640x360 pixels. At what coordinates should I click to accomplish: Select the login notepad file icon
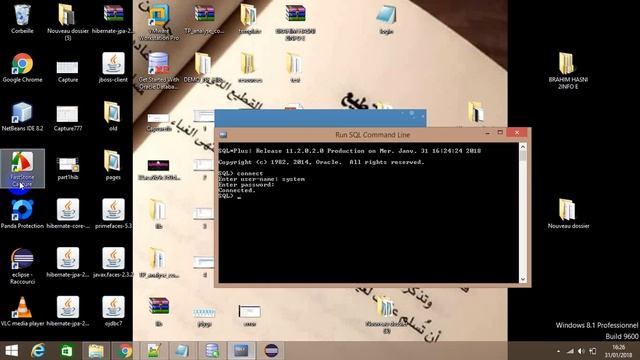coord(386,19)
